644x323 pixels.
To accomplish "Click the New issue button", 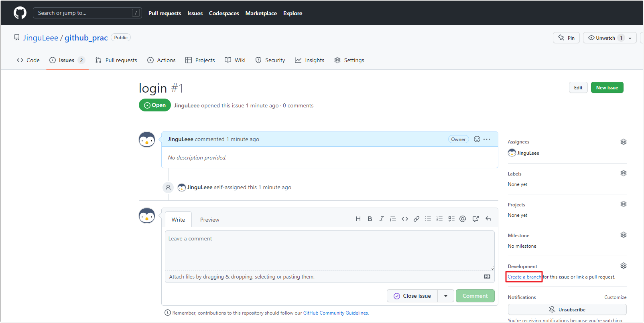I will pos(607,87).
